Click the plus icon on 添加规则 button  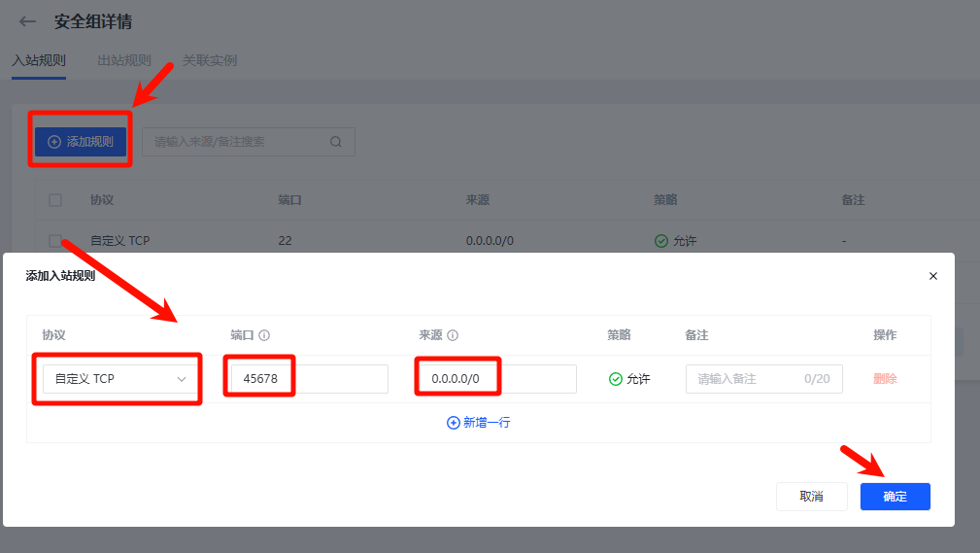54,142
